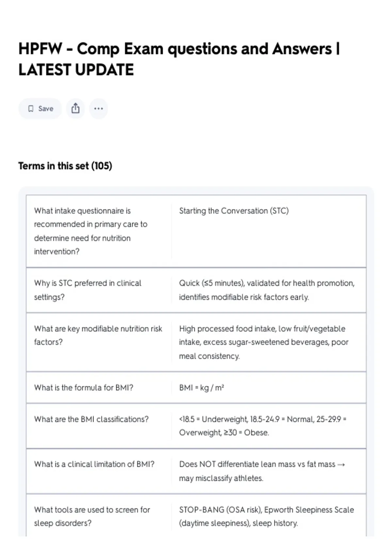
Task: Select the Why is STC preferred question
Action: pos(88,290)
